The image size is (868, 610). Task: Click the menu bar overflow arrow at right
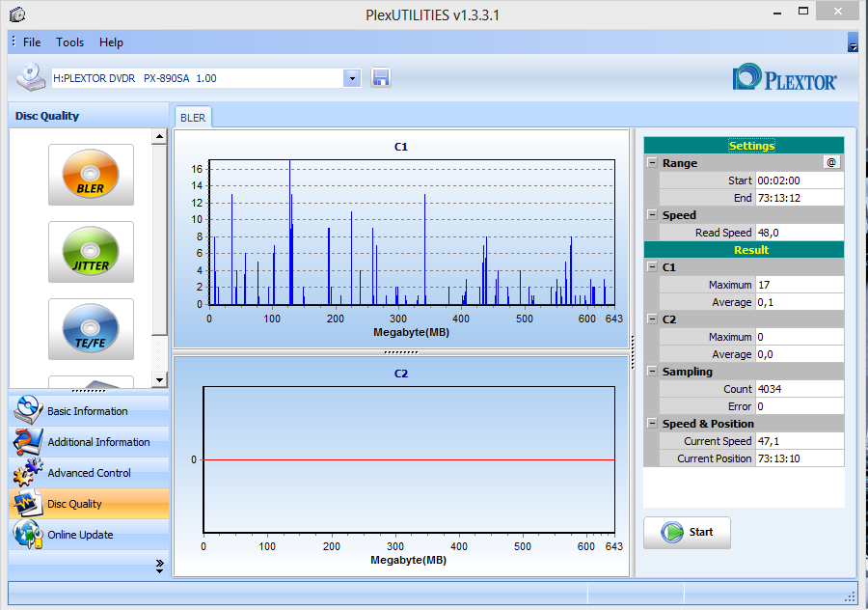click(853, 42)
